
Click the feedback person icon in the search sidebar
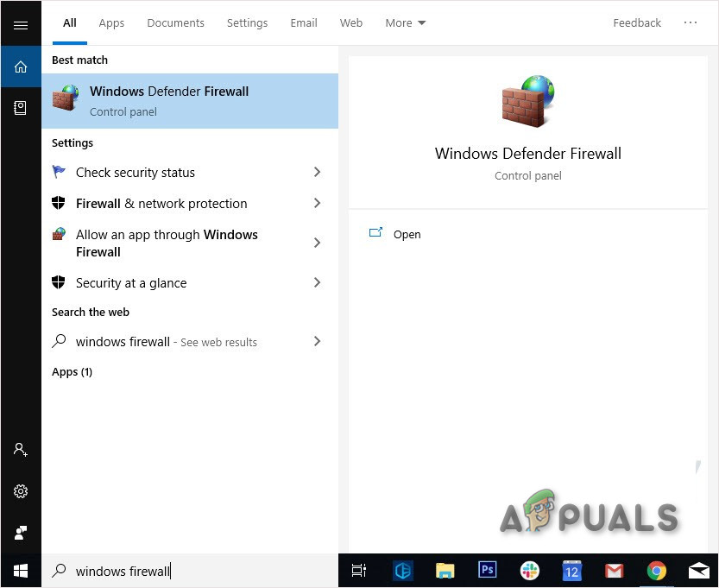pyautogui.click(x=21, y=533)
